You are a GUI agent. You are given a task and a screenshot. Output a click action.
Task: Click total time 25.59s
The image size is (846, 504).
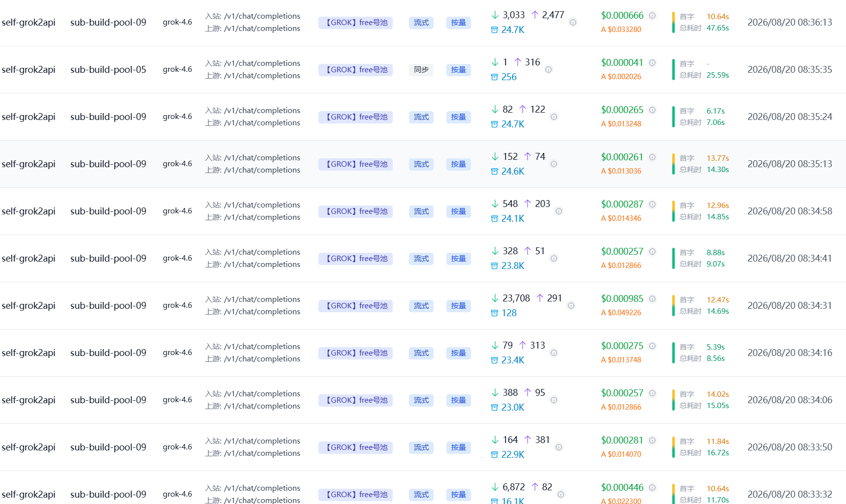tap(718, 75)
